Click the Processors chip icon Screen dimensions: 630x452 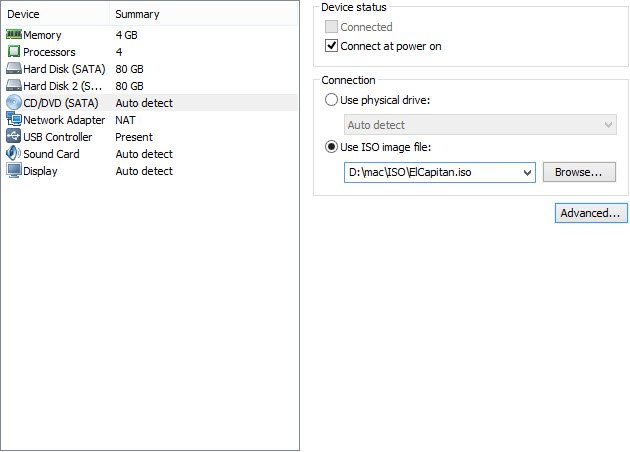(14, 51)
